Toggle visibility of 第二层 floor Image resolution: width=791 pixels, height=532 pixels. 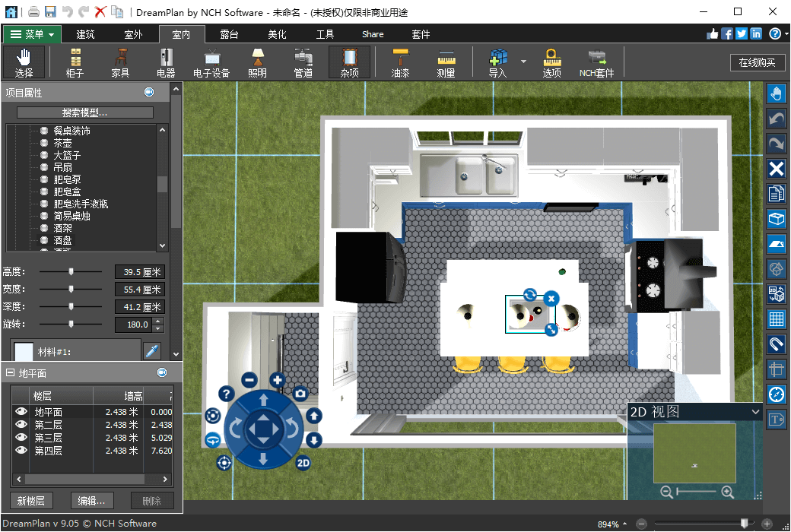21,425
